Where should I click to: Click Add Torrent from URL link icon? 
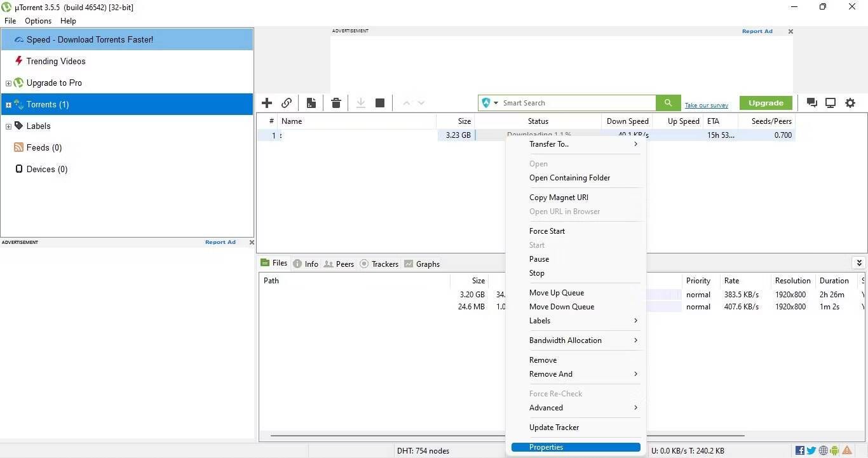pyautogui.click(x=287, y=103)
